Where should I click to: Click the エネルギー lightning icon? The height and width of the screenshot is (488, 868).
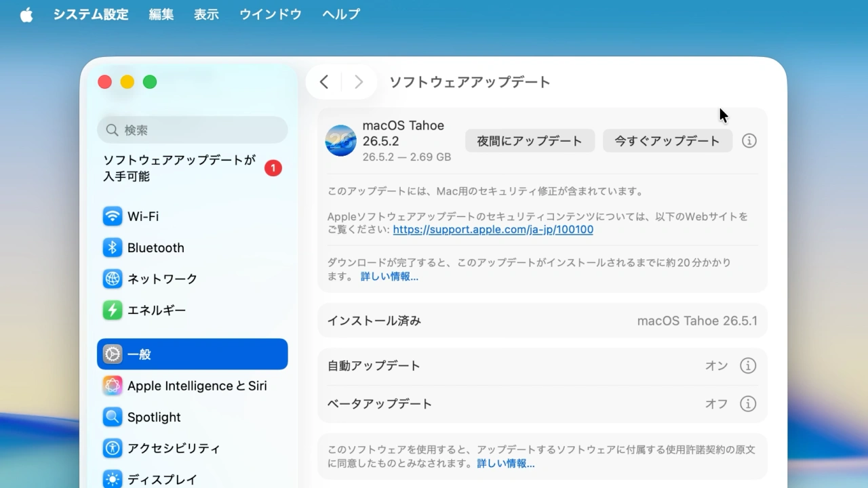pos(113,310)
